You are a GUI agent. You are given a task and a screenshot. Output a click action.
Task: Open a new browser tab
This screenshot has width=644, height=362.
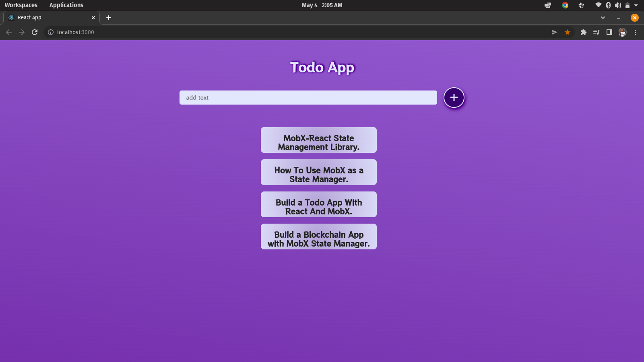(109, 18)
